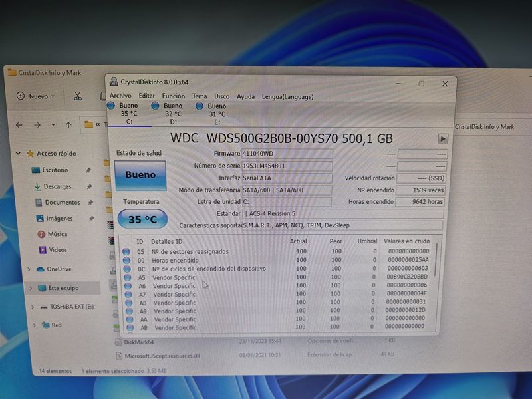Click the status dot for attribute 0C
Image resolution: width=532 pixels, height=399 pixels.
point(127,269)
